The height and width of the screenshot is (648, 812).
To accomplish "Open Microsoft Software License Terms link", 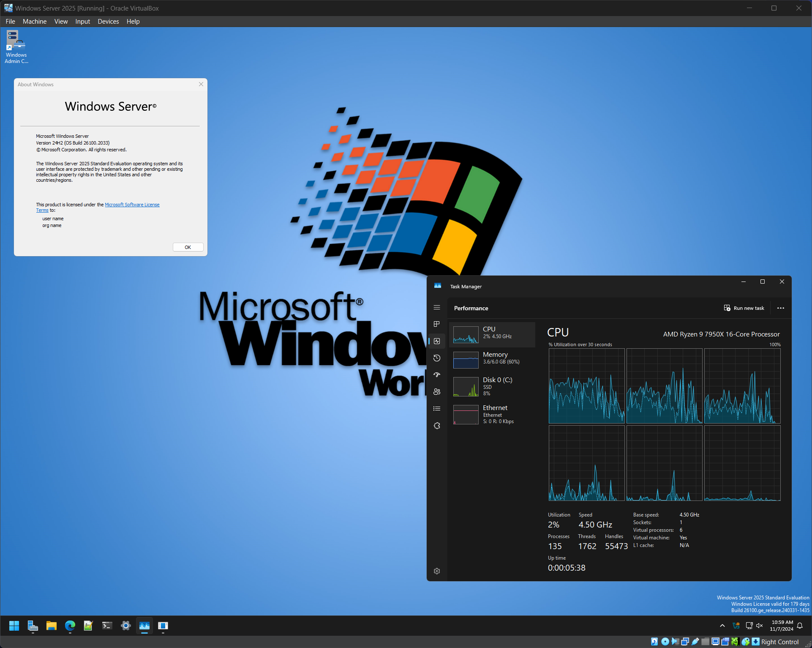I will click(x=98, y=207).
